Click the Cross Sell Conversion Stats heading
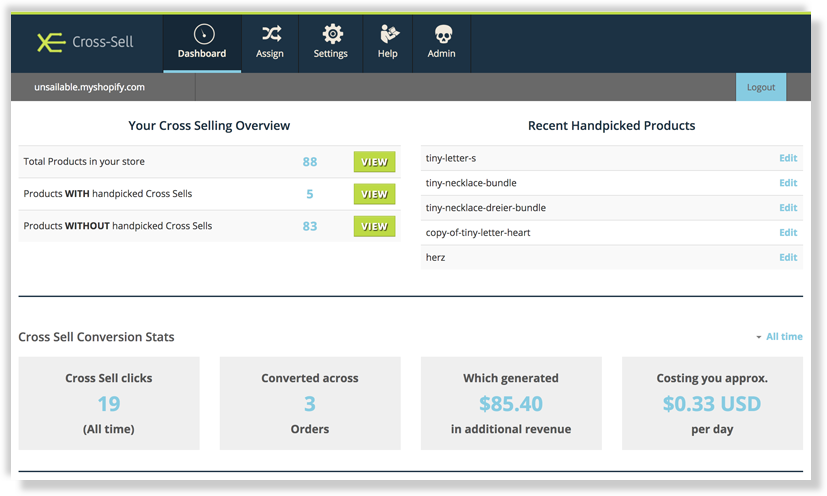This screenshot has height=496, width=827. [x=96, y=337]
